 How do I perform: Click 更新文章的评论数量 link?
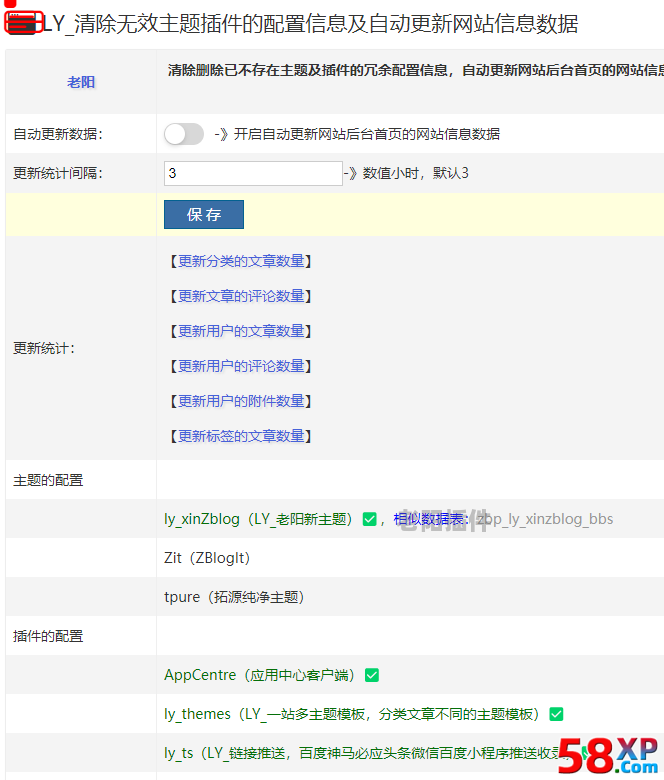point(241,296)
